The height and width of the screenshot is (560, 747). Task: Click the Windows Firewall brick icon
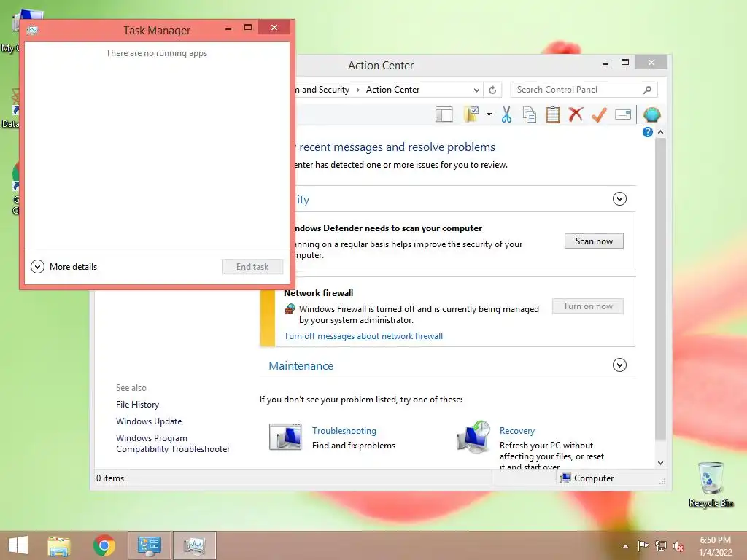290,309
